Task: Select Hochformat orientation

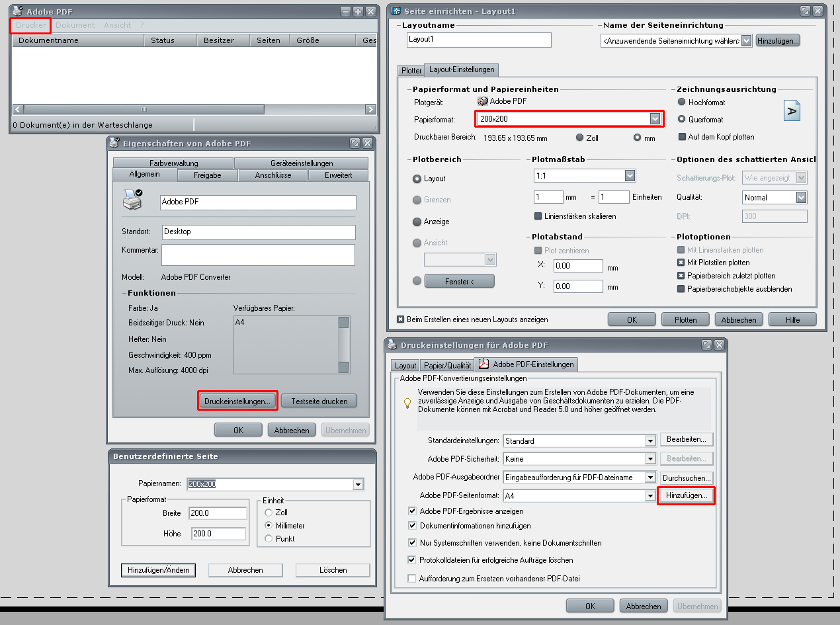Action: pos(682,103)
